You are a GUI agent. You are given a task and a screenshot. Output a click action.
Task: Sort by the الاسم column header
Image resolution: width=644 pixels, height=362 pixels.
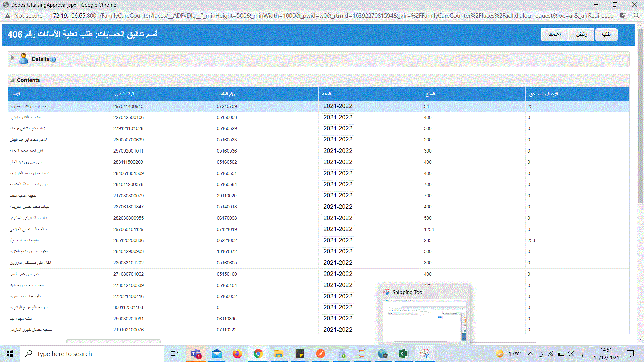pyautogui.click(x=59, y=94)
